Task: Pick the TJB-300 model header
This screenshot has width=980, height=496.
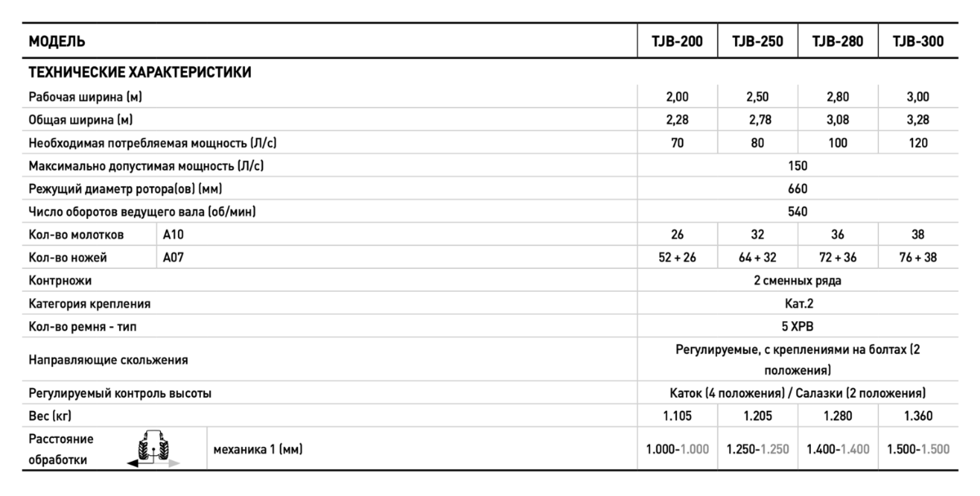Action: pyautogui.click(x=917, y=41)
